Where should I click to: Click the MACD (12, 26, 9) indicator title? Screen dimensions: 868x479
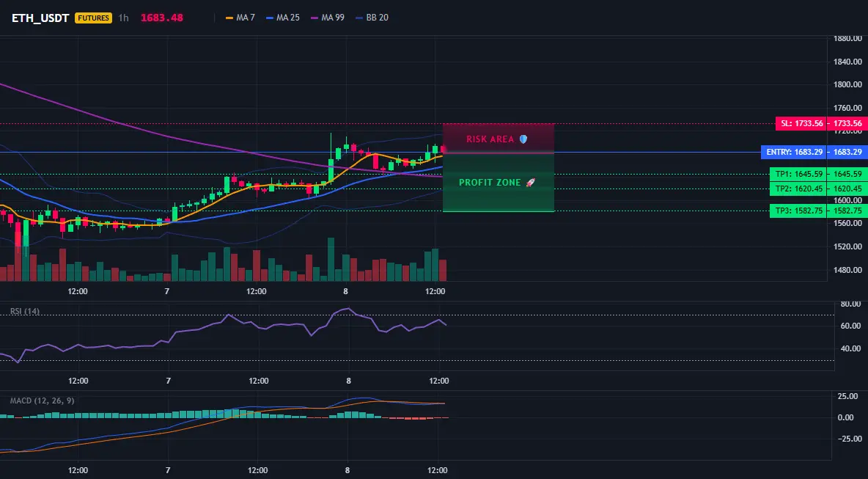pyautogui.click(x=42, y=401)
